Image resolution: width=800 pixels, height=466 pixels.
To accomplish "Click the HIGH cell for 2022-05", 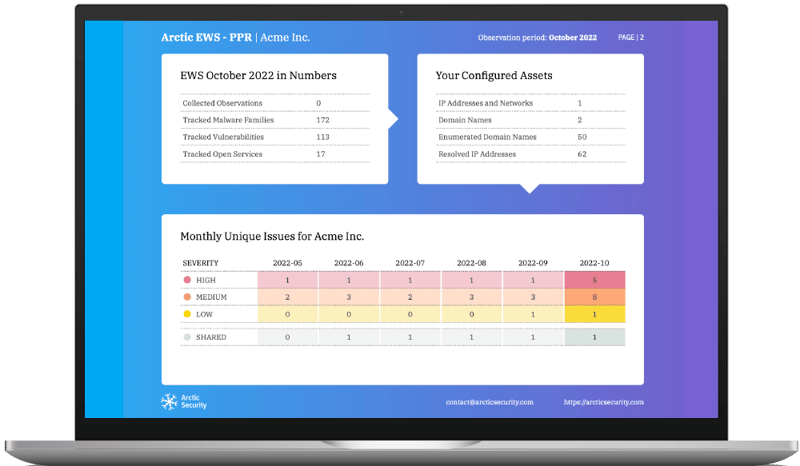I will (287, 280).
